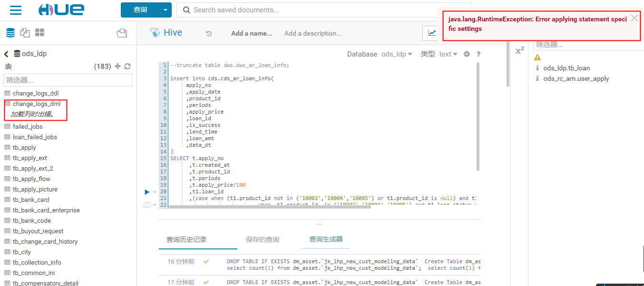
Task: Open the navigation hamburger menu
Action: pos(15,10)
